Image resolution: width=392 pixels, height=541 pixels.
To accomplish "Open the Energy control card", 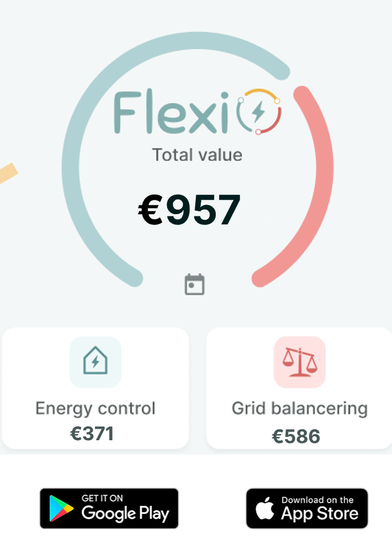I will tap(96, 388).
